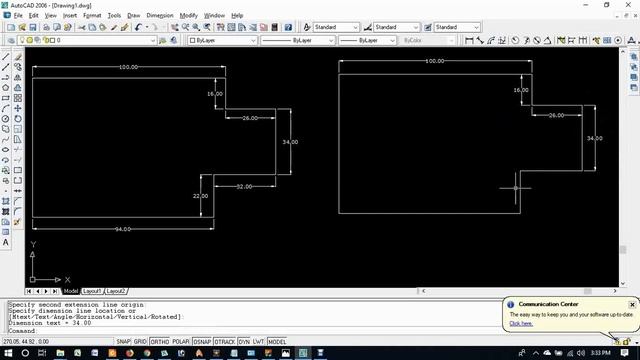Viewport: 640px width, 360px height.
Task: Click the Radius Dimension icon
Action: pyautogui.click(x=516, y=40)
